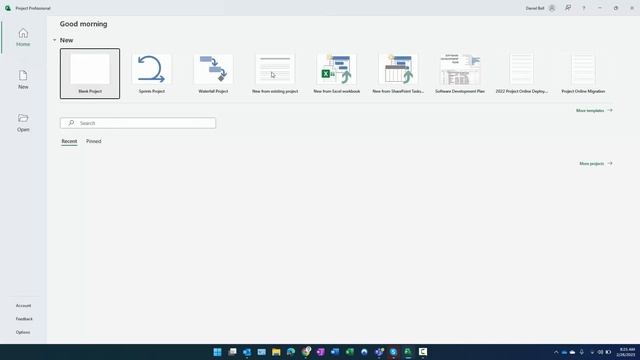Open the New page in the sidebar
The width and height of the screenshot is (640, 360).
click(x=23, y=80)
